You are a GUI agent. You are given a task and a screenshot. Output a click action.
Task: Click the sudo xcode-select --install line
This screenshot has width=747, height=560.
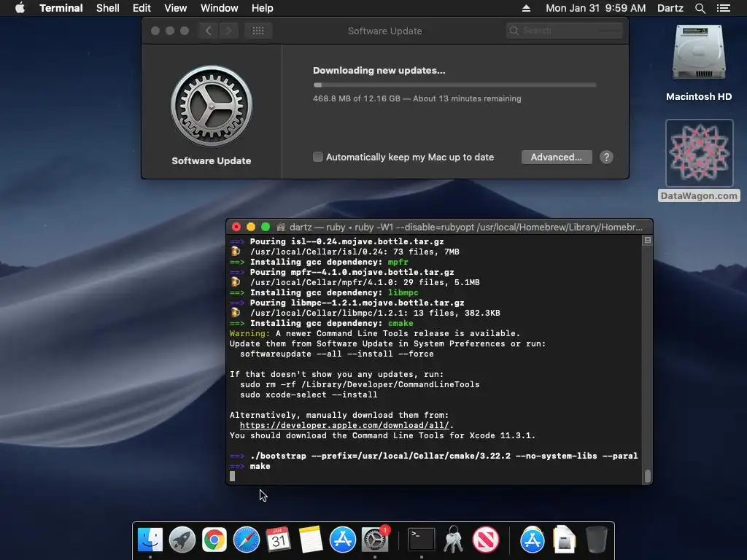coord(309,394)
